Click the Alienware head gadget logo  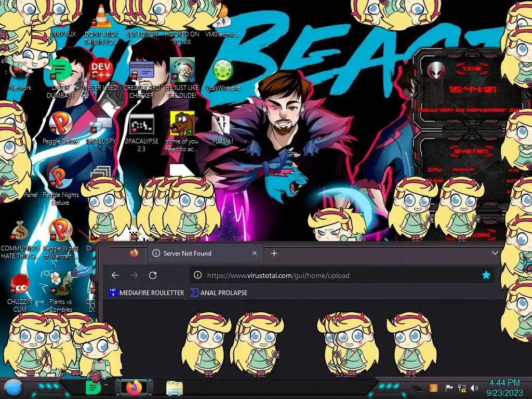coord(436,70)
